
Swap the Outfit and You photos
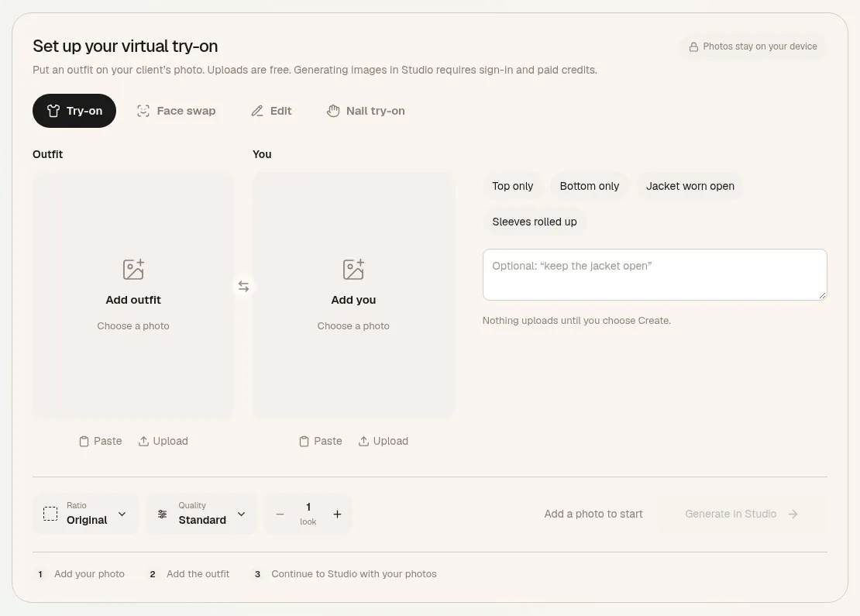pyautogui.click(x=243, y=287)
